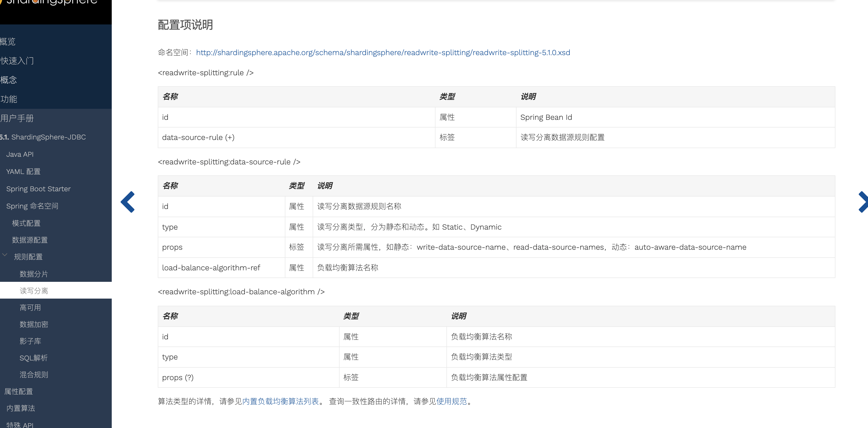Screen dimensions: 868x428
Task: Open the 混合规则 rule page
Action: coord(34,375)
